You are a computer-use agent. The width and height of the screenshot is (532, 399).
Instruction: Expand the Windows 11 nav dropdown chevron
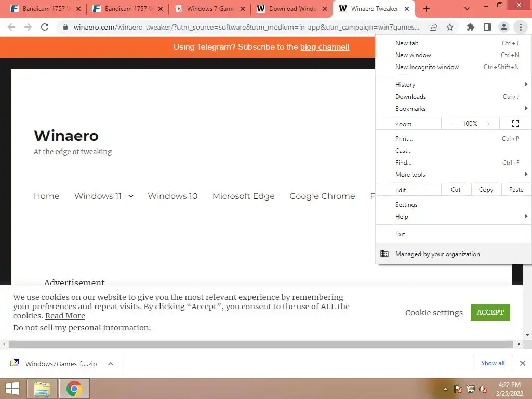pos(131,196)
